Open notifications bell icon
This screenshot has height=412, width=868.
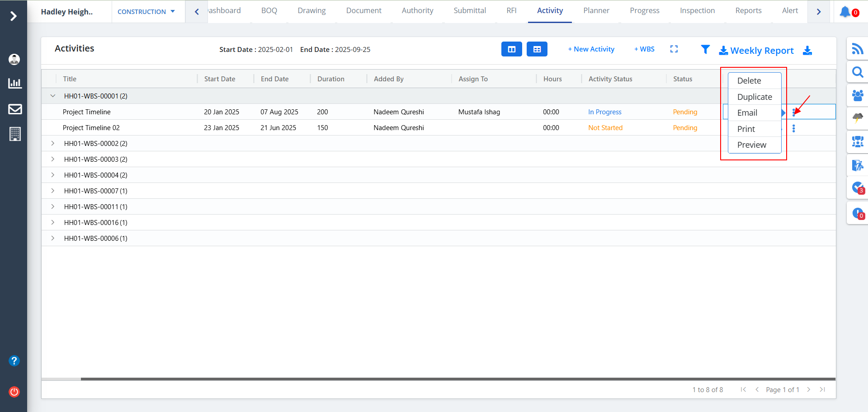coord(845,12)
